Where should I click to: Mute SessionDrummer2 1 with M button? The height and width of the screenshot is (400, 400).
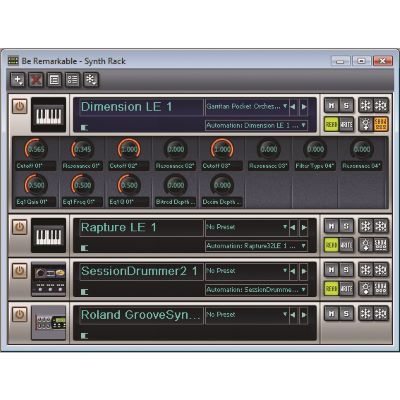point(331,270)
